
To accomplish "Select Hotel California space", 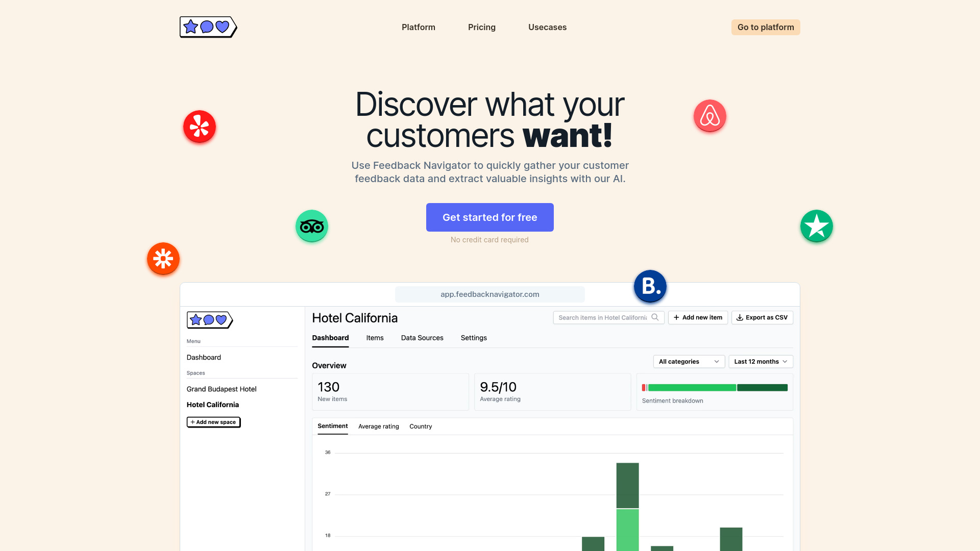I will tap(213, 405).
